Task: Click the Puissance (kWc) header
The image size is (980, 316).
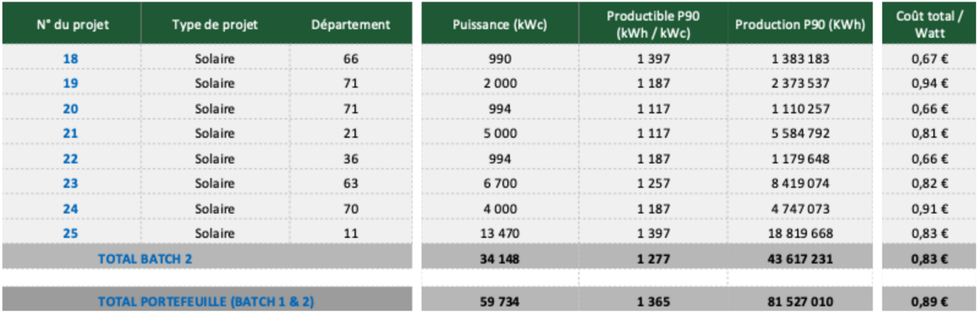Action: pos(499,25)
